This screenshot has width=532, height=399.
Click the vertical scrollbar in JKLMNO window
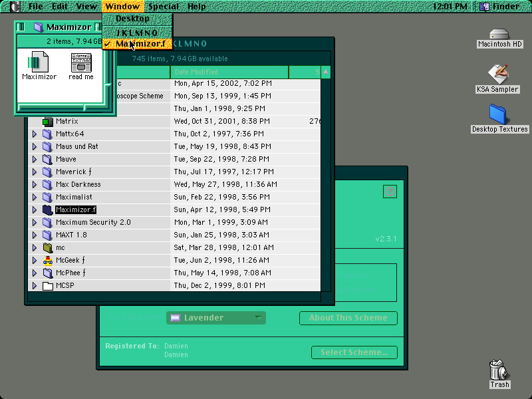tap(326, 185)
